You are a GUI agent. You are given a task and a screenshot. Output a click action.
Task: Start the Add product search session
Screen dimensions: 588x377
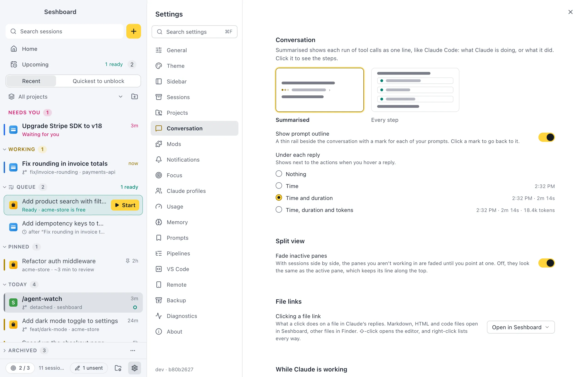click(x=125, y=205)
